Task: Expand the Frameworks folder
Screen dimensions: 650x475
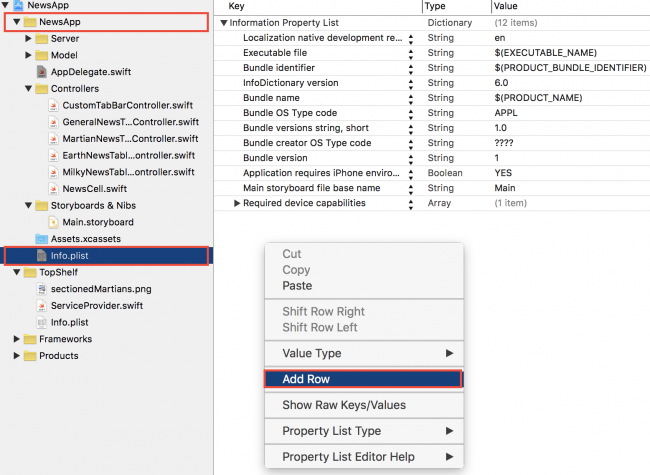Action: pos(17,339)
